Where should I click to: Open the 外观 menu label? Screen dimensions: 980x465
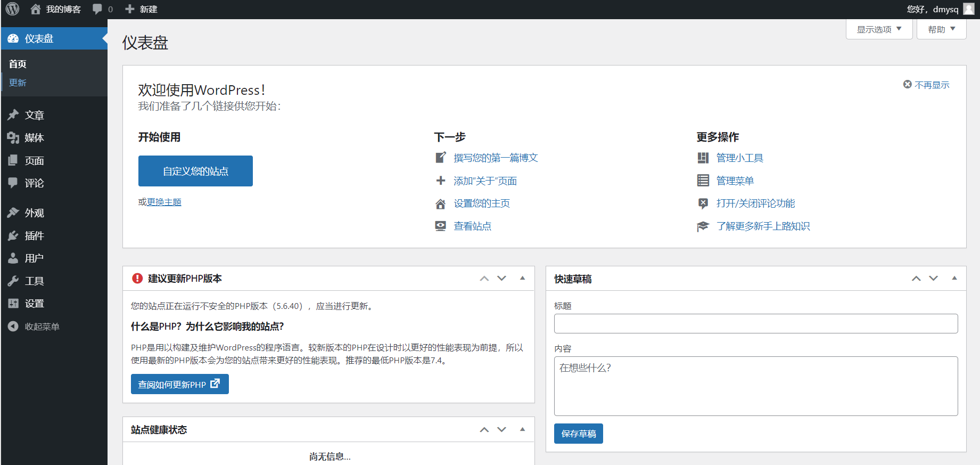pyautogui.click(x=35, y=213)
